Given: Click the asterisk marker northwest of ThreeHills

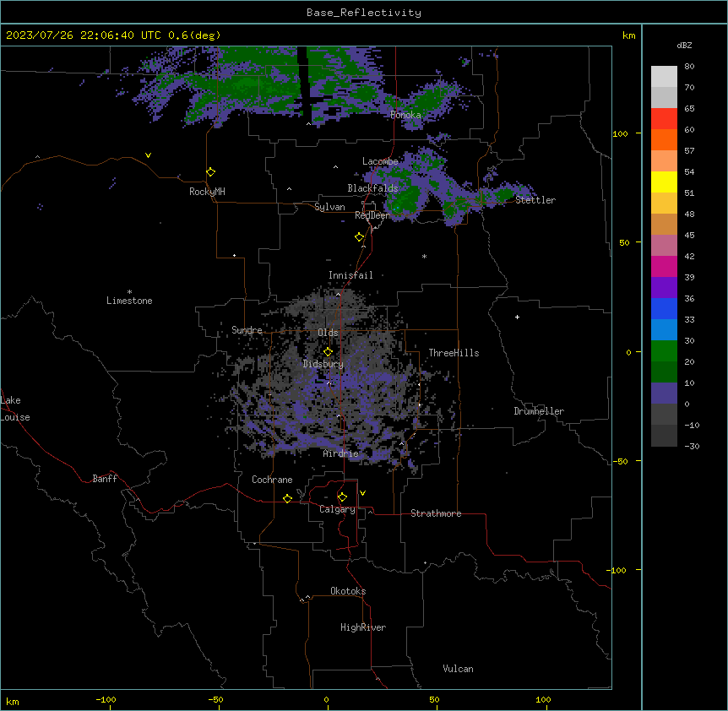Looking at the screenshot, I should 424,256.
